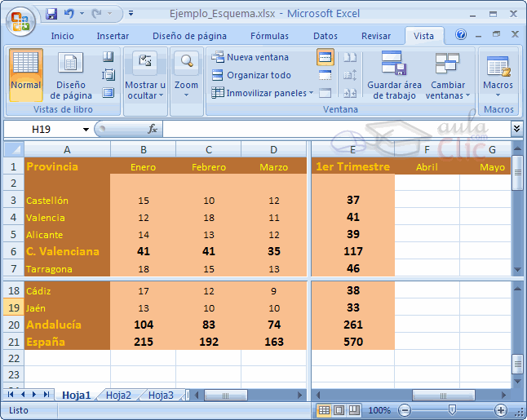This screenshot has height=420, width=527.
Task: Open Excel help question mark icon
Action: tap(461, 35)
